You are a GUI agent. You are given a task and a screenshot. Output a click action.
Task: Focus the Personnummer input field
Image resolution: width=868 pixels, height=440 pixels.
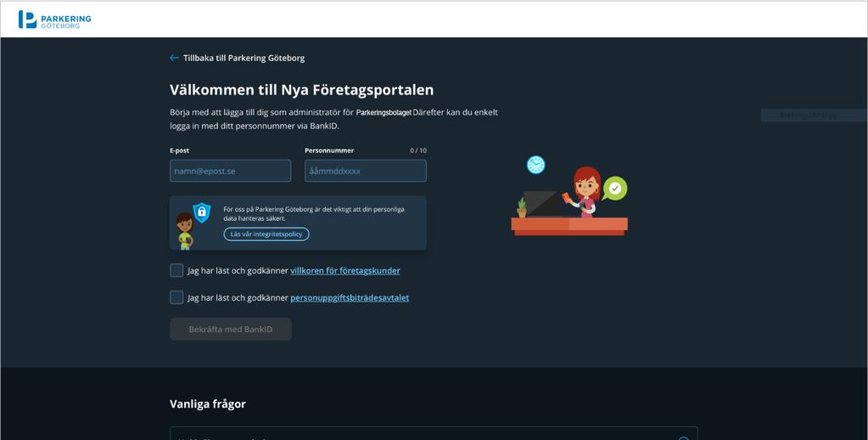(x=366, y=171)
